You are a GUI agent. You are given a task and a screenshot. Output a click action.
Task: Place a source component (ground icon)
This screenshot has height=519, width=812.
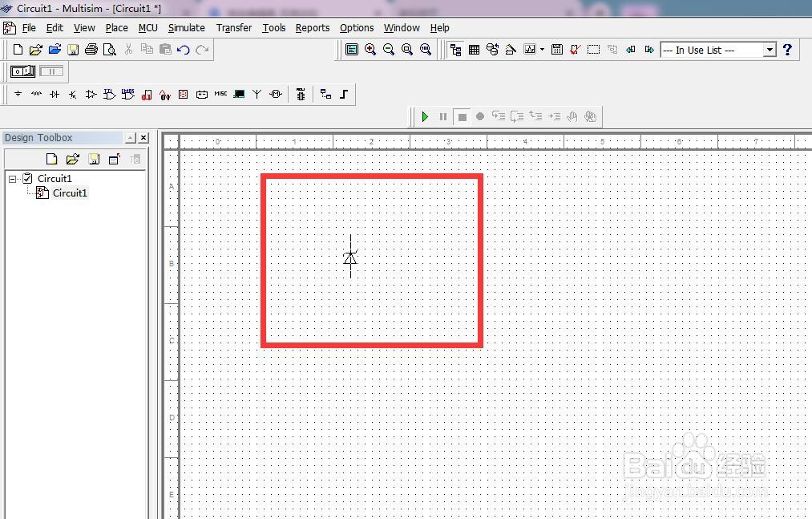(x=18, y=94)
